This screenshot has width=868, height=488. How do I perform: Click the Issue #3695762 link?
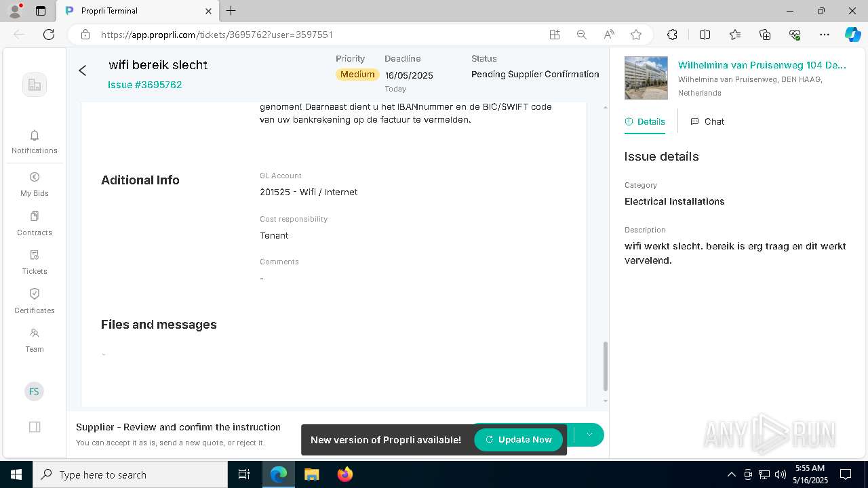[x=145, y=85]
